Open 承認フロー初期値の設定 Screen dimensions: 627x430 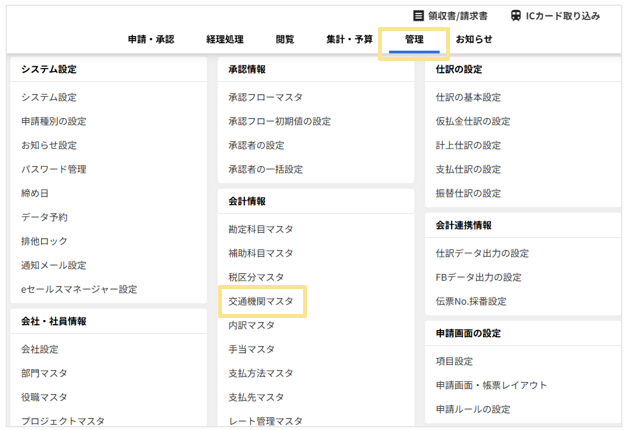click(280, 121)
